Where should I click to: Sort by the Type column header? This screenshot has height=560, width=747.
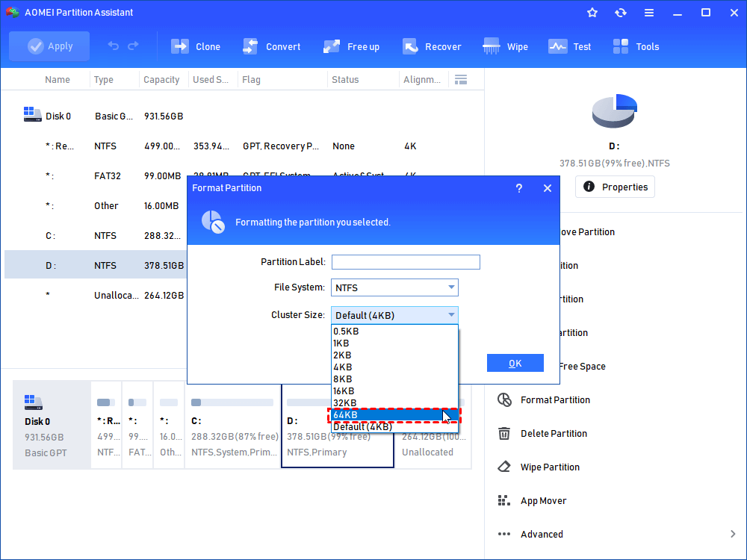(103, 80)
